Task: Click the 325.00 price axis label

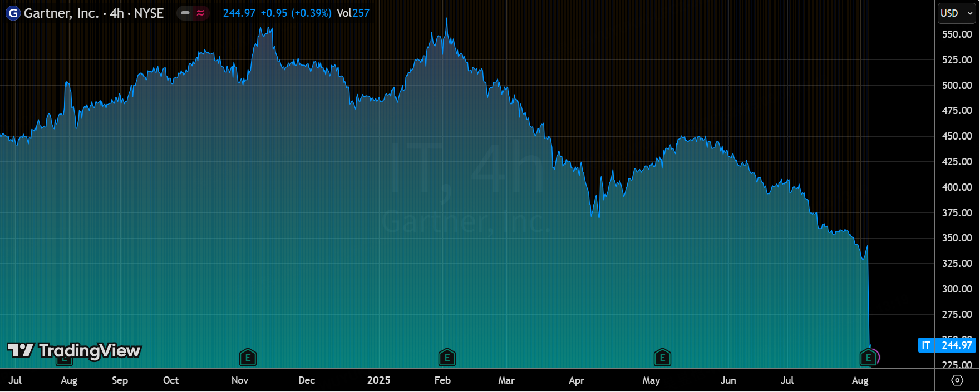Action: 957,264
